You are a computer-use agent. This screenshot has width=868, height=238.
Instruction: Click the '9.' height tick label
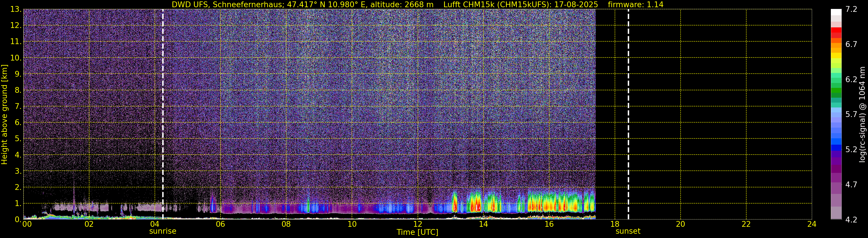(18, 74)
